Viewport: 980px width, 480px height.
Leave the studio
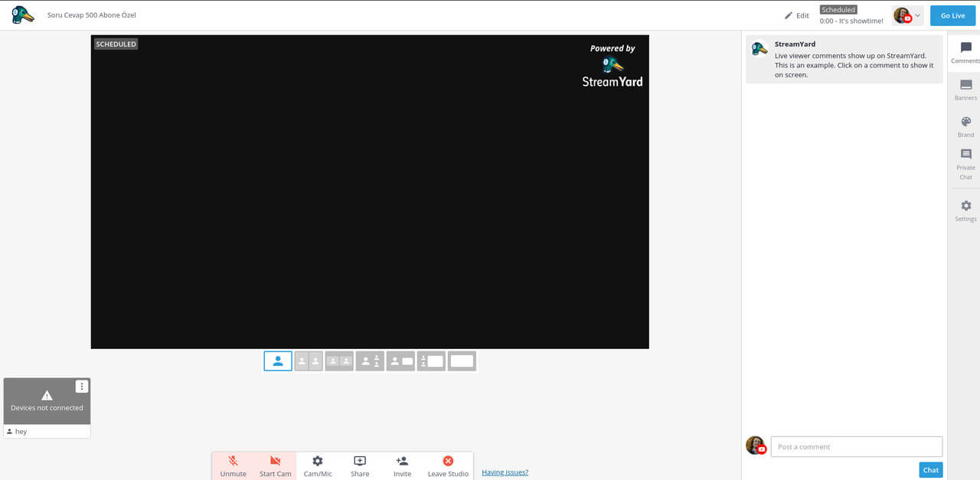pos(448,466)
